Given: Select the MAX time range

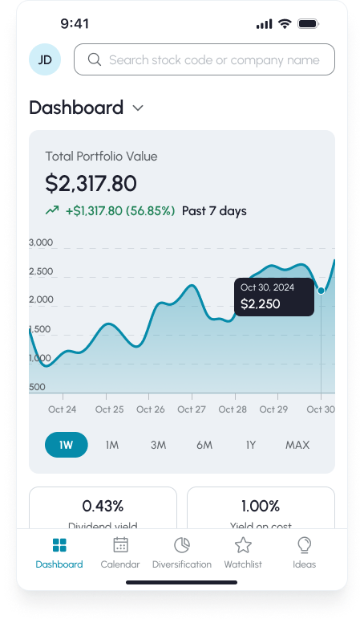Looking at the screenshot, I should (297, 445).
